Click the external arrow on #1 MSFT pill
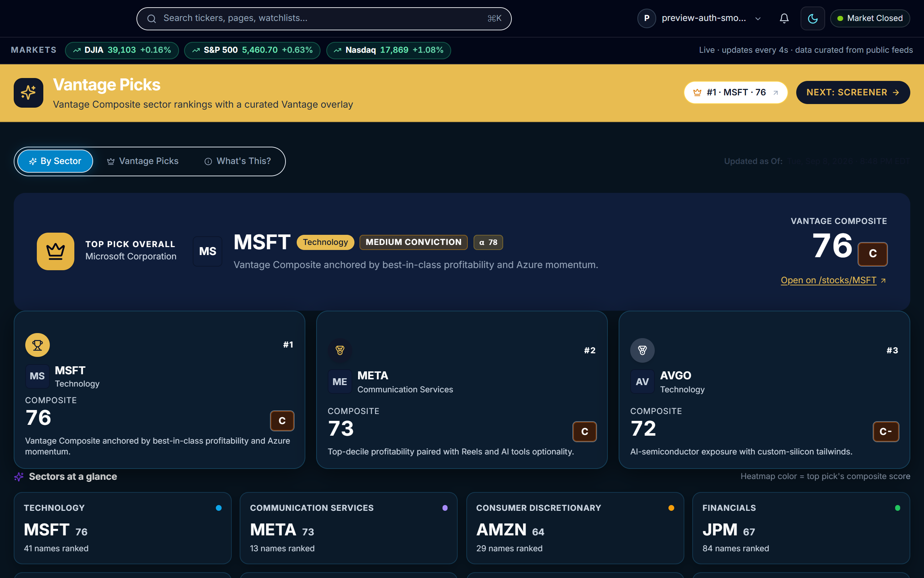Screen dimensions: 924x578 click(x=775, y=92)
